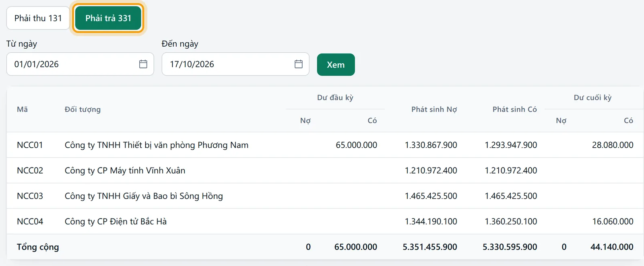
Task: Click NCC04 credit amount 1.360.250.100
Action: click(511, 221)
